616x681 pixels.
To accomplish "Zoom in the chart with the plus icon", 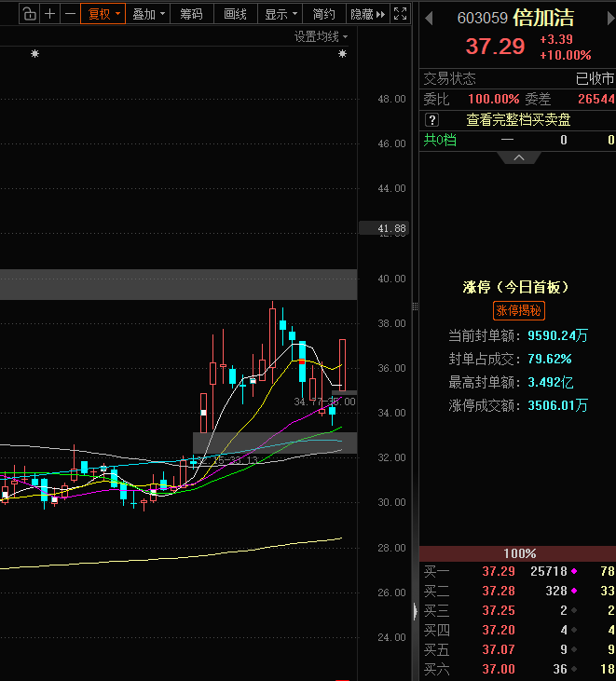I will click(x=50, y=14).
